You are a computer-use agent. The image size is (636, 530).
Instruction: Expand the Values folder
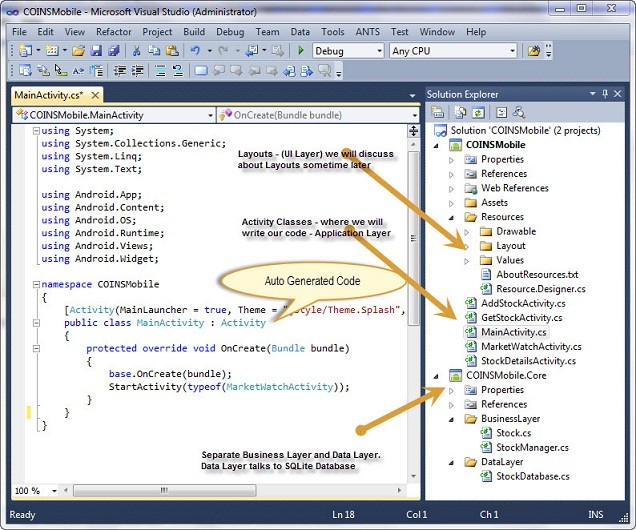click(x=467, y=261)
